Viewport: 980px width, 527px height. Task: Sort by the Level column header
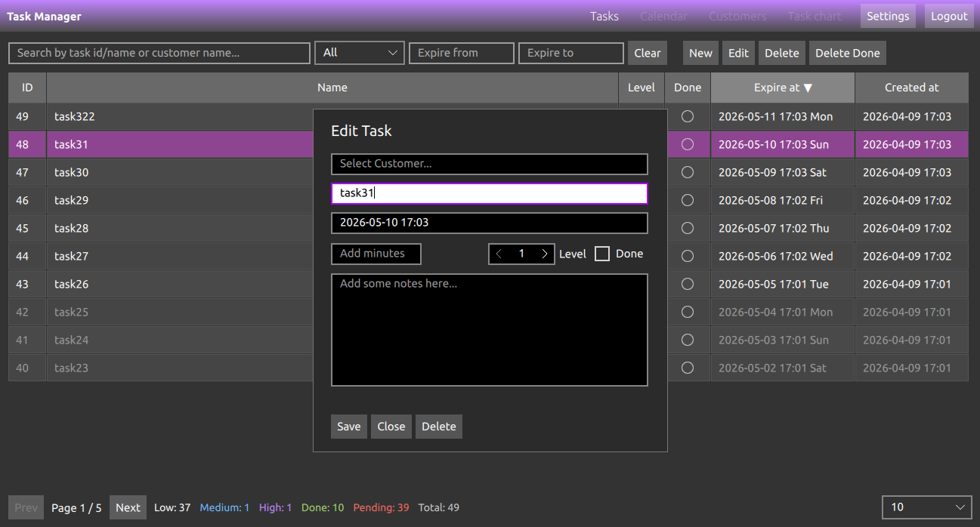(x=641, y=88)
